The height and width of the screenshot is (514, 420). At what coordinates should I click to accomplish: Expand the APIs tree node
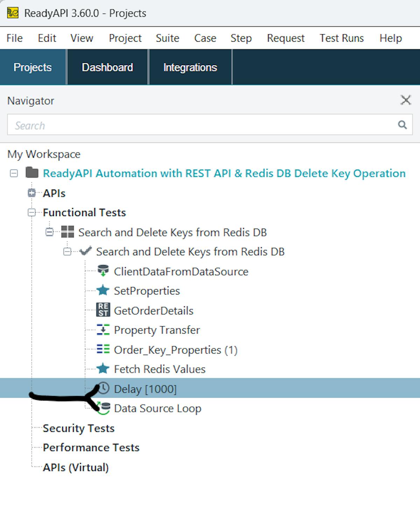tap(32, 193)
